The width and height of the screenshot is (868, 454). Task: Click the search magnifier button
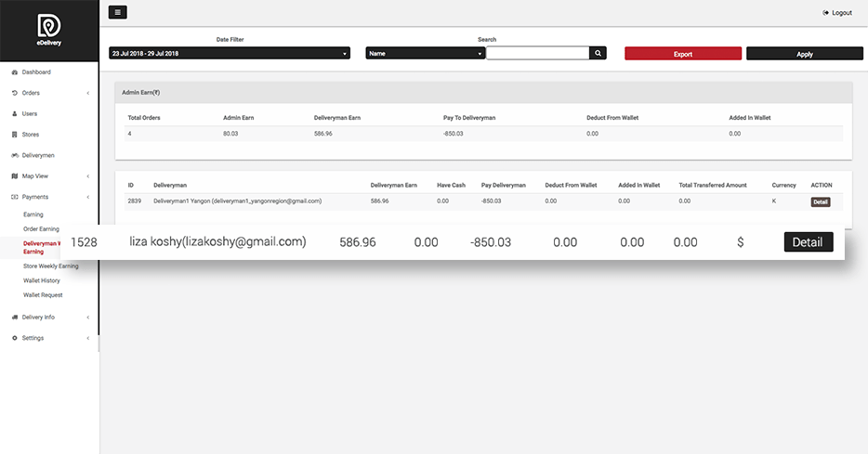pyautogui.click(x=598, y=53)
